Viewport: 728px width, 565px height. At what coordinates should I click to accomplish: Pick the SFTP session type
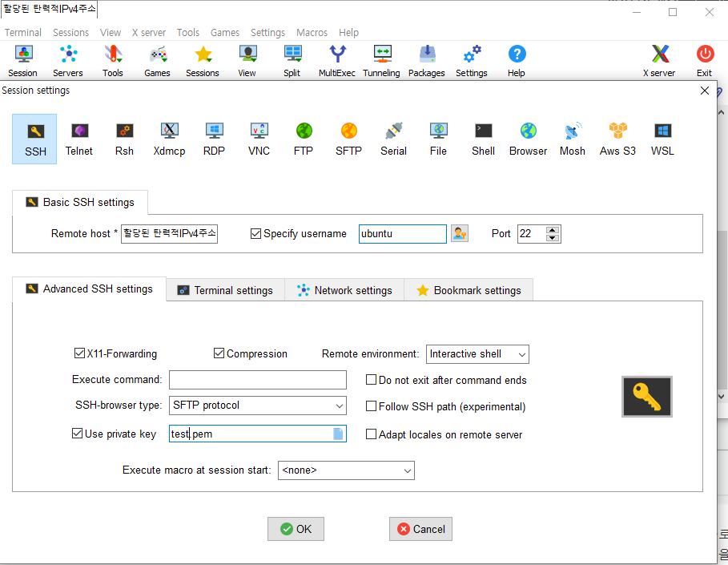click(348, 139)
